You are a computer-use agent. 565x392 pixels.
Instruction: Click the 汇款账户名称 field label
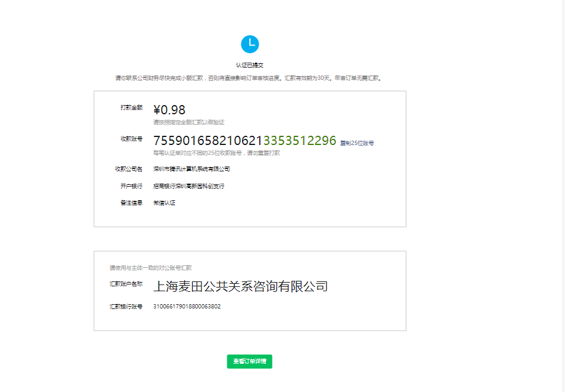point(126,284)
